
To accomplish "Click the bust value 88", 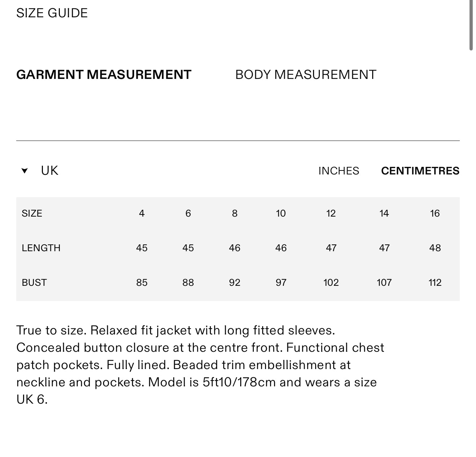I will [x=188, y=283].
